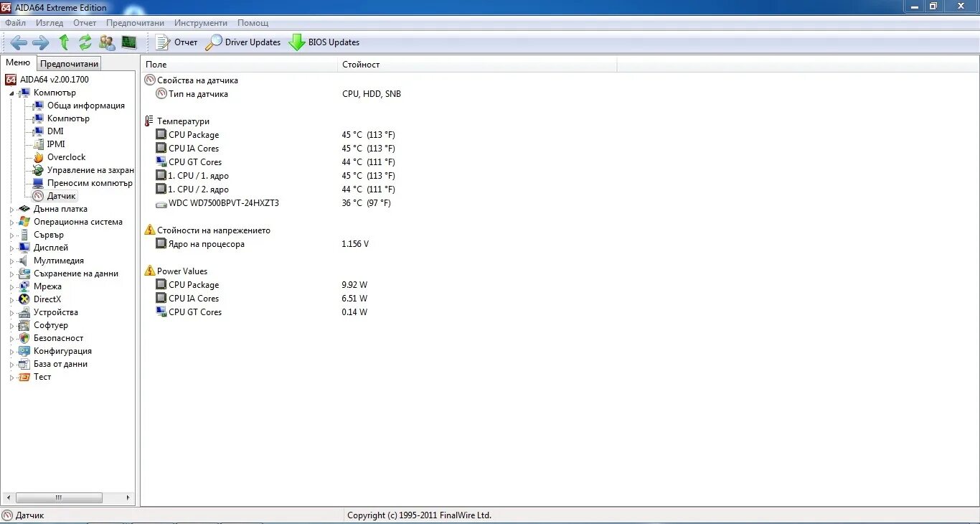This screenshot has height=524, width=980.
Task: Open the system stability monitor icon
Action: (x=129, y=42)
